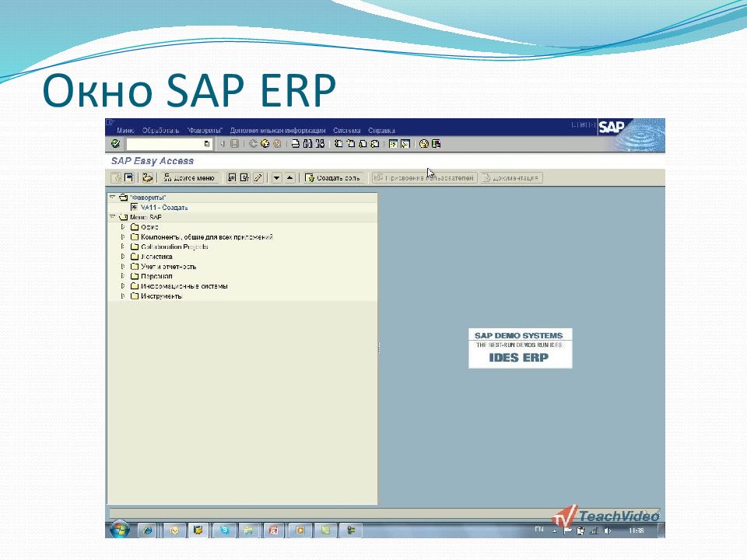Open the "Фавориты" menu in menu bar

click(x=205, y=130)
